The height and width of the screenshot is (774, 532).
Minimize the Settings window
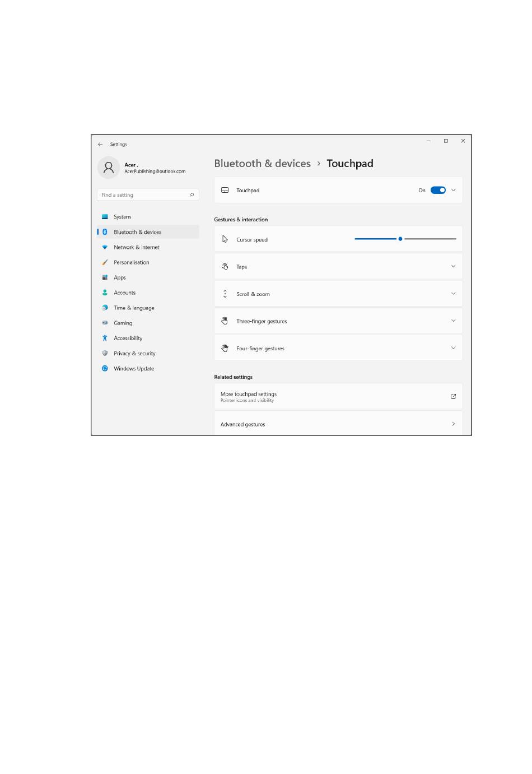[x=428, y=141]
